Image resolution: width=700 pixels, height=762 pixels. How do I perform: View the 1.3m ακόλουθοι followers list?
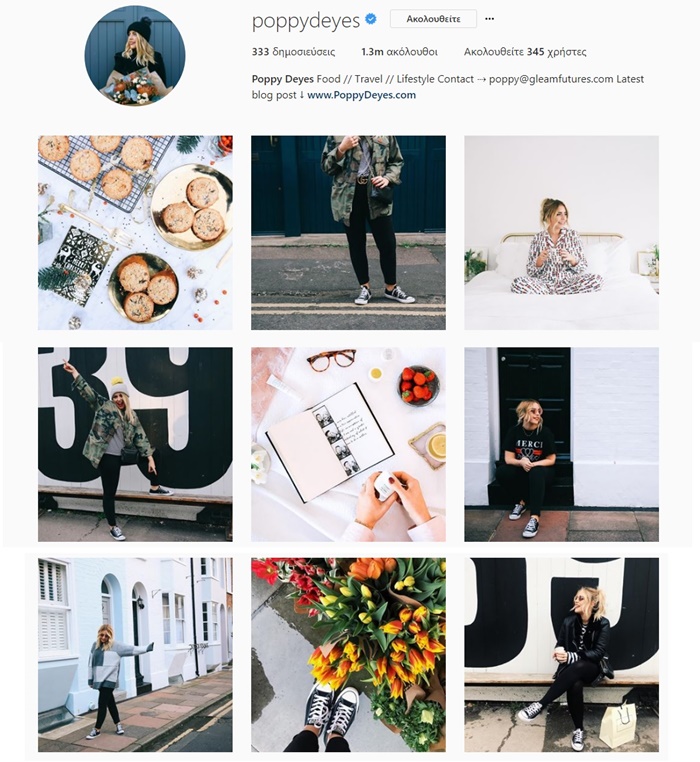[399, 52]
